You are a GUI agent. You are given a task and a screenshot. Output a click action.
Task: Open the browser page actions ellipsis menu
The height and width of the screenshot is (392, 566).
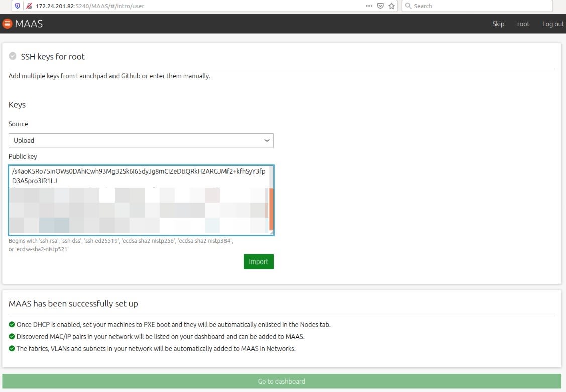[369, 6]
